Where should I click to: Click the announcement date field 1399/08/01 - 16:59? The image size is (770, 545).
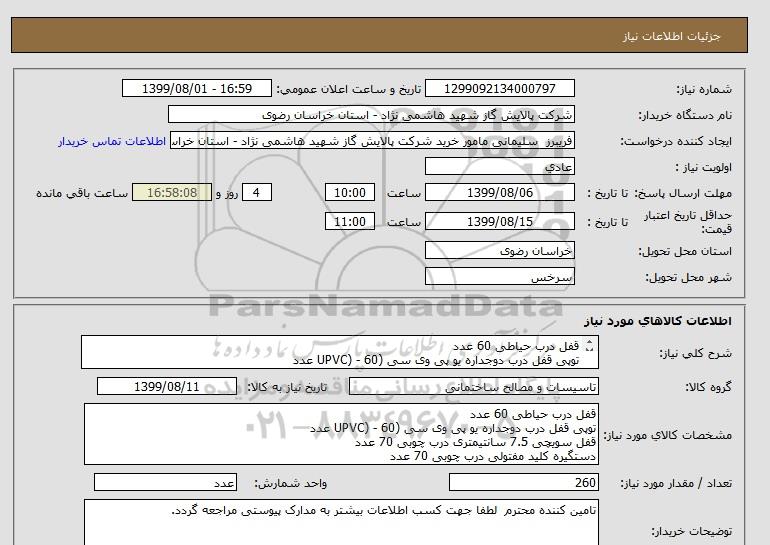point(196,89)
